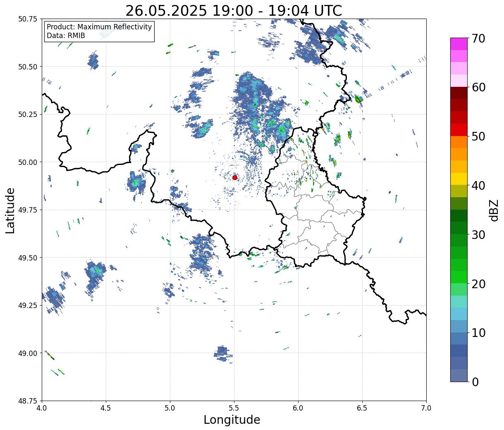Click longitude tick label 5.5
This screenshot has height=430, width=504.
point(234,408)
